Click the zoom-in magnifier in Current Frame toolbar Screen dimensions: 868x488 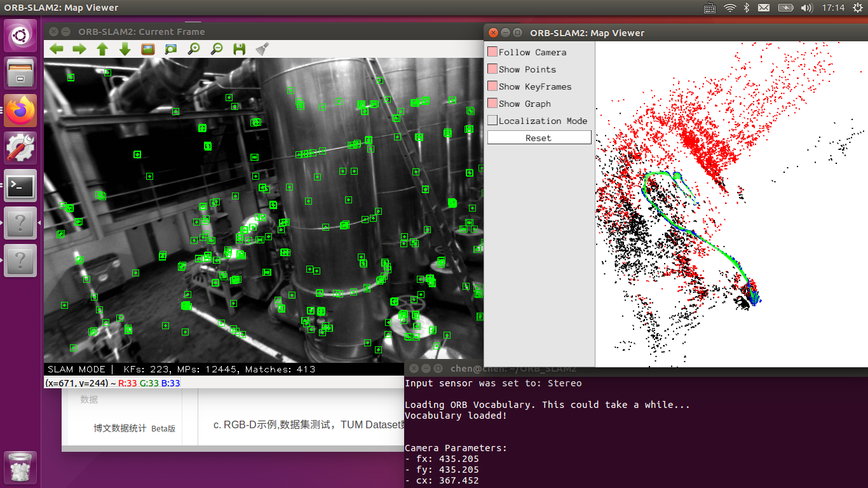pyautogui.click(x=194, y=48)
